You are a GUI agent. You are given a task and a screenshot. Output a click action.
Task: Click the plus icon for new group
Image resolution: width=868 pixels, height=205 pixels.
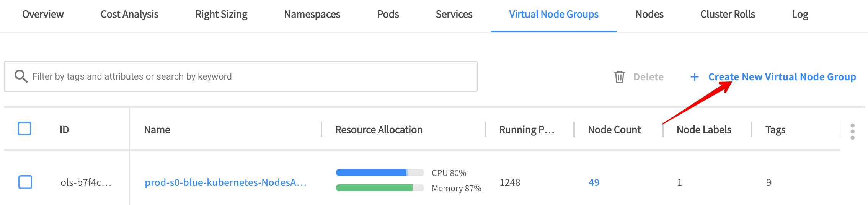click(x=694, y=77)
